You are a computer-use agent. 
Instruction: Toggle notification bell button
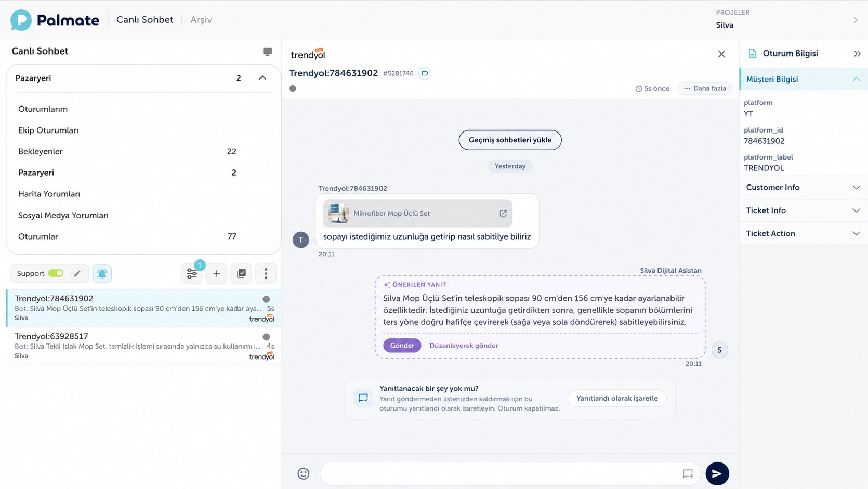(x=102, y=273)
